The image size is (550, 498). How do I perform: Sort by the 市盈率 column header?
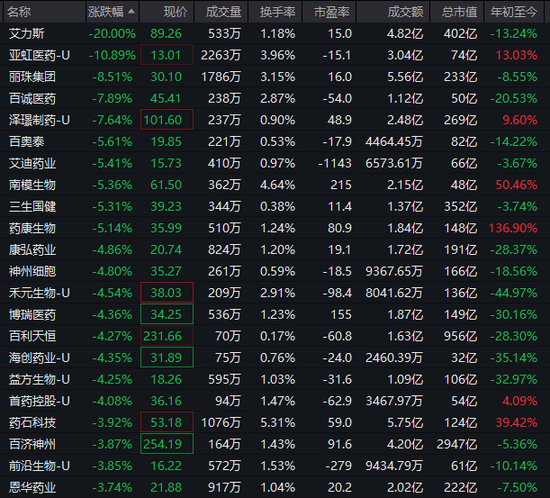[329, 12]
